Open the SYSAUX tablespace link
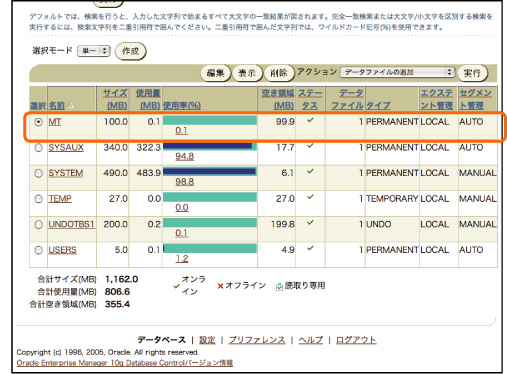The image size is (507, 374). pyautogui.click(x=66, y=148)
